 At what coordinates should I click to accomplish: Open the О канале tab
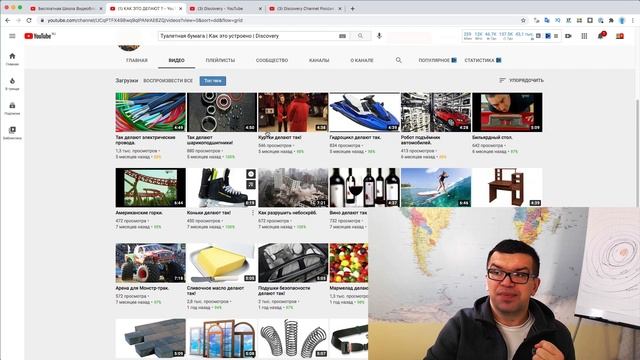pyautogui.click(x=362, y=60)
